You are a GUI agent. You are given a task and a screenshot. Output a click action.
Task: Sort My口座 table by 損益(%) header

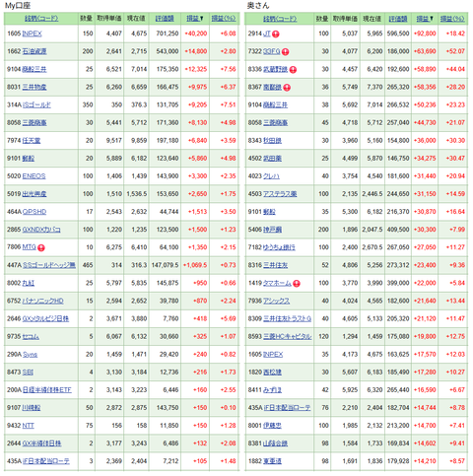(224, 19)
